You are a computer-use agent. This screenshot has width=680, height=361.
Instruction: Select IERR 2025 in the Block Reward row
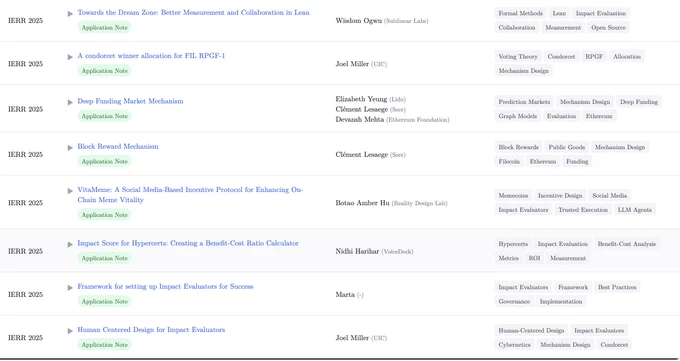(x=26, y=154)
